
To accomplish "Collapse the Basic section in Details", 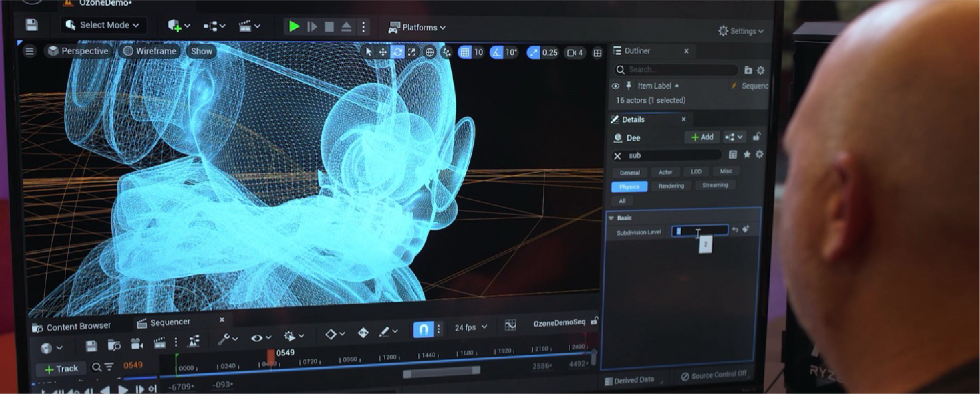I will pos(611,218).
